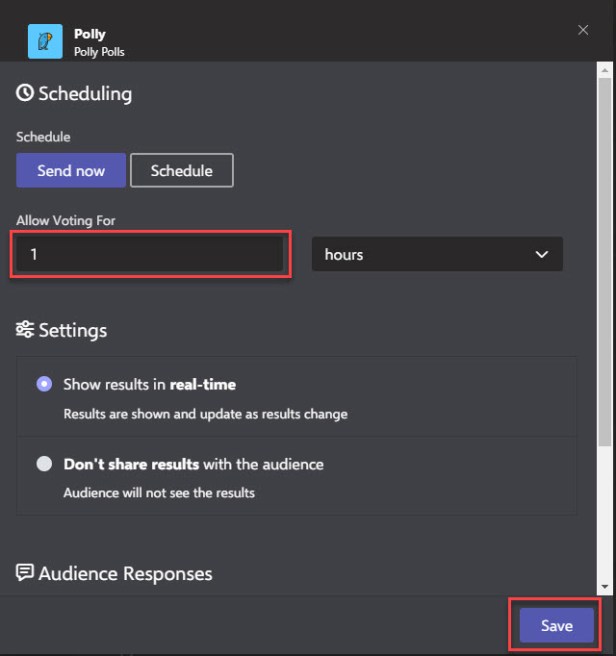
Task: Click the sliders icon beside Settings
Action: [x=25, y=330]
